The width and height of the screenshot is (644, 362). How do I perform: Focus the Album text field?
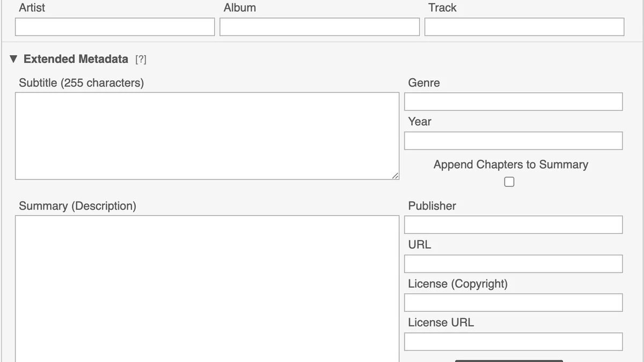point(319,27)
